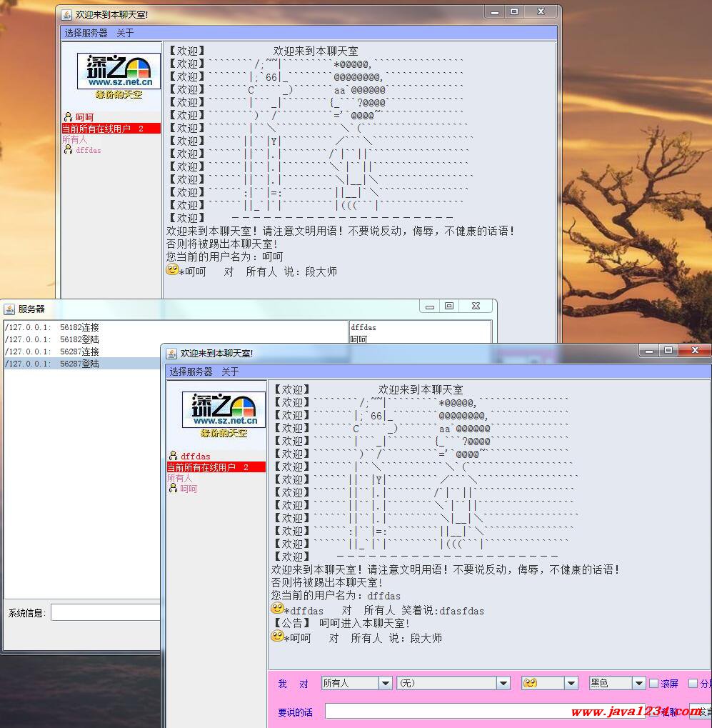This screenshot has height=728, width=712.
Task: Click the smiley before '*呵呵' in the front chat window
Action: (x=277, y=636)
